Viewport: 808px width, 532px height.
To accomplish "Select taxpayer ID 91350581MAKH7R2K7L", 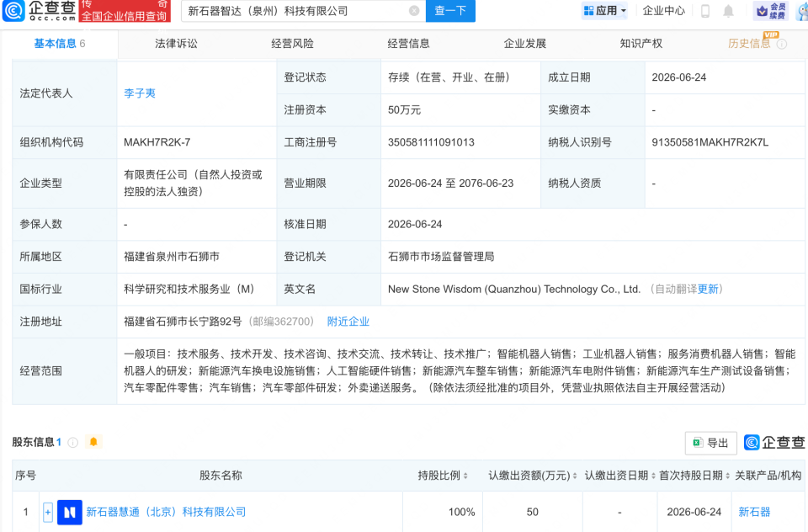I will click(710, 143).
